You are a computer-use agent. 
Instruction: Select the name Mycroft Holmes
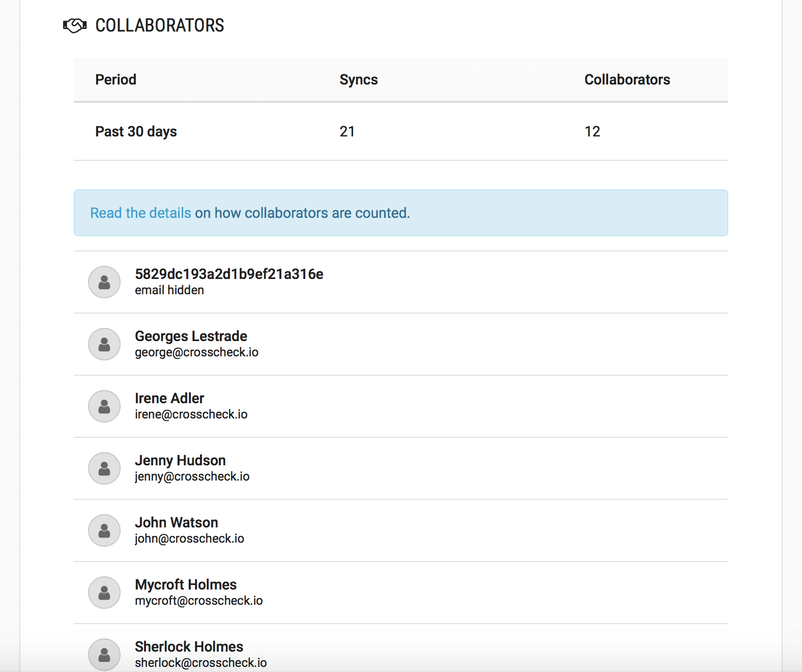(186, 584)
